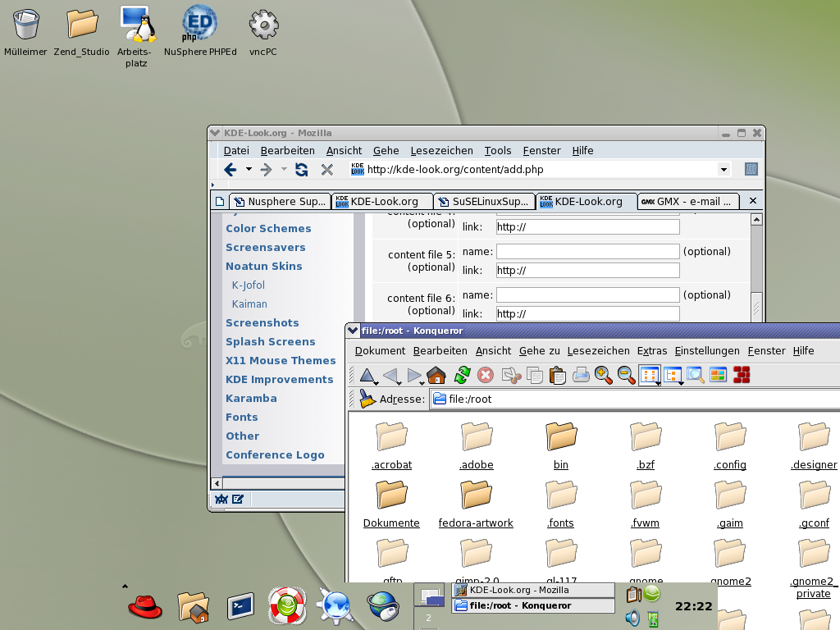This screenshot has height=630, width=840.
Task: Open the Dokumente folder in Konqueror
Action: [x=391, y=504]
